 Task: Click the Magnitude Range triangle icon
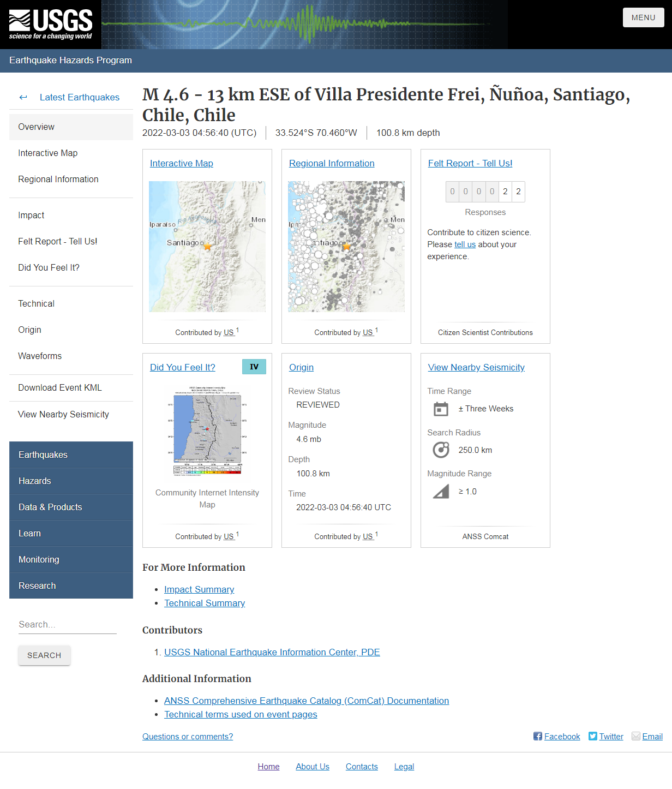tap(441, 491)
